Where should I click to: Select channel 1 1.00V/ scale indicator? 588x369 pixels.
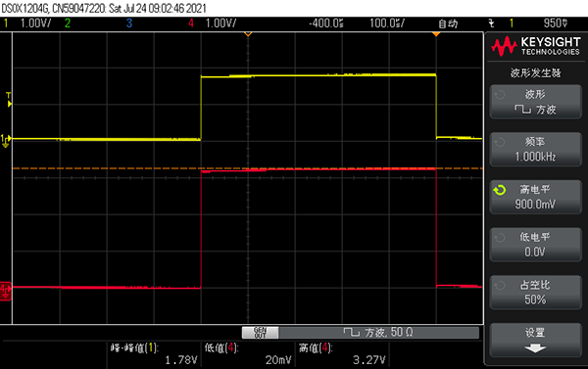tap(27, 23)
